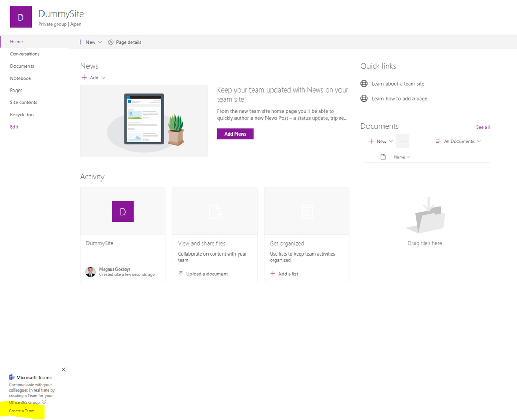
Task: Open Page details gear icon
Action: pos(111,42)
